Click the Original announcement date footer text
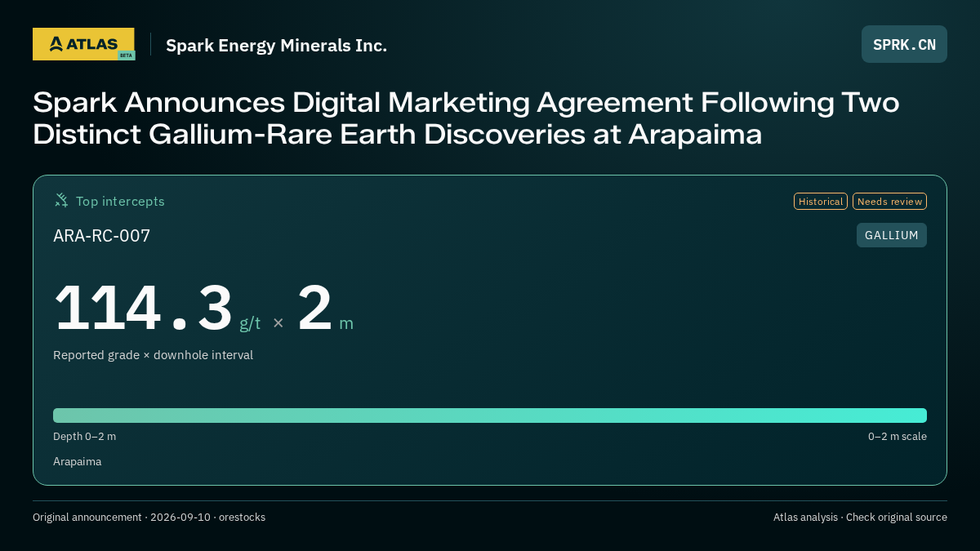The image size is (980, 551). point(149,517)
